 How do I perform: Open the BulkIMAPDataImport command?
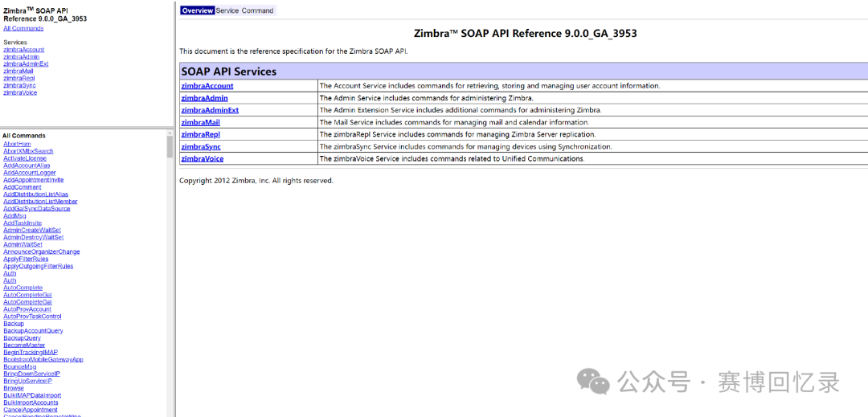tap(32, 395)
